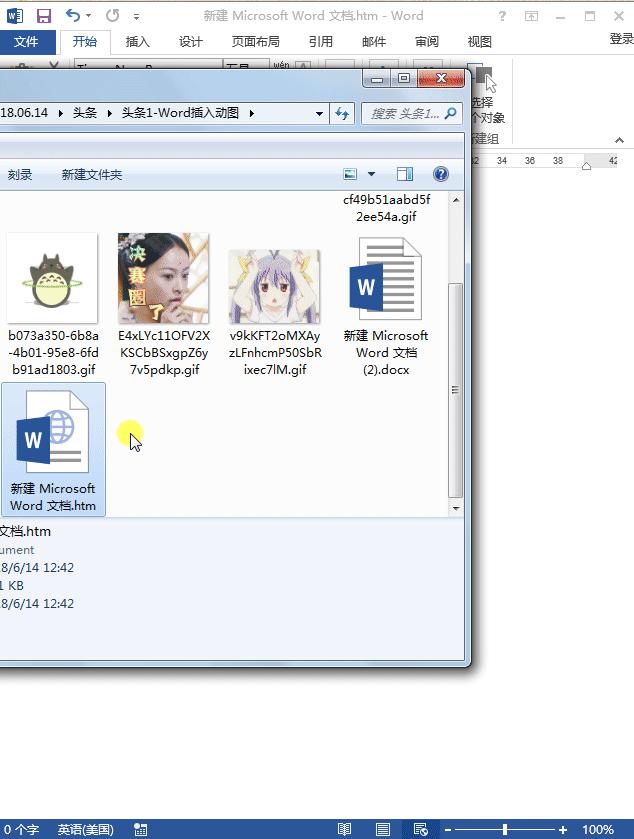Expand the arrow between 头条 and 头条1
The image size is (634, 839).
point(110,113)
